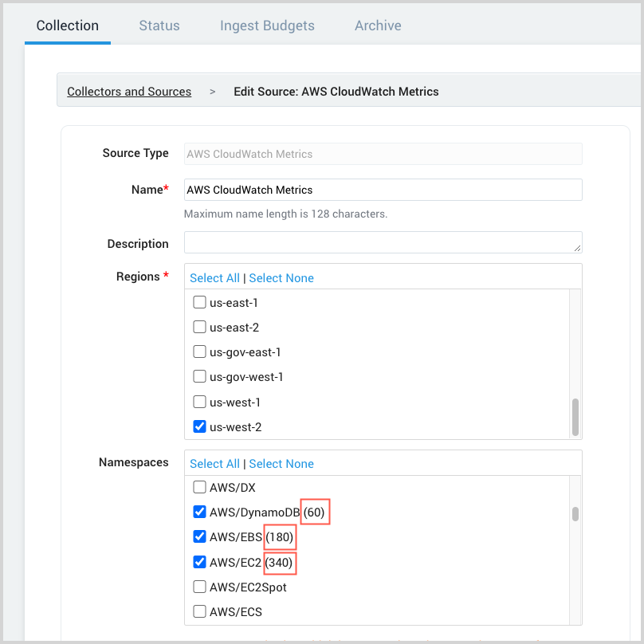Image resolution: width=644 pixels, height=644 pixels.
Task: Select the Collection tab
Action: coord(67,26)
